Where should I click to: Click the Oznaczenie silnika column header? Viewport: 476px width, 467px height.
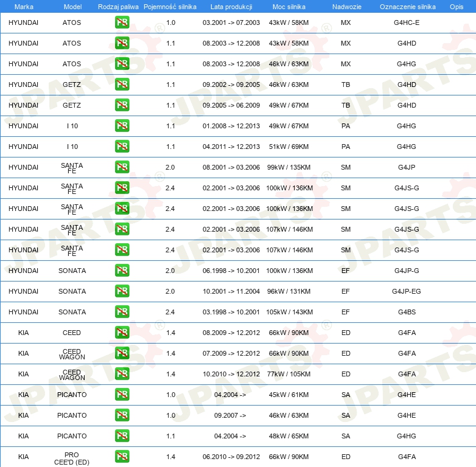click(407, 7)
